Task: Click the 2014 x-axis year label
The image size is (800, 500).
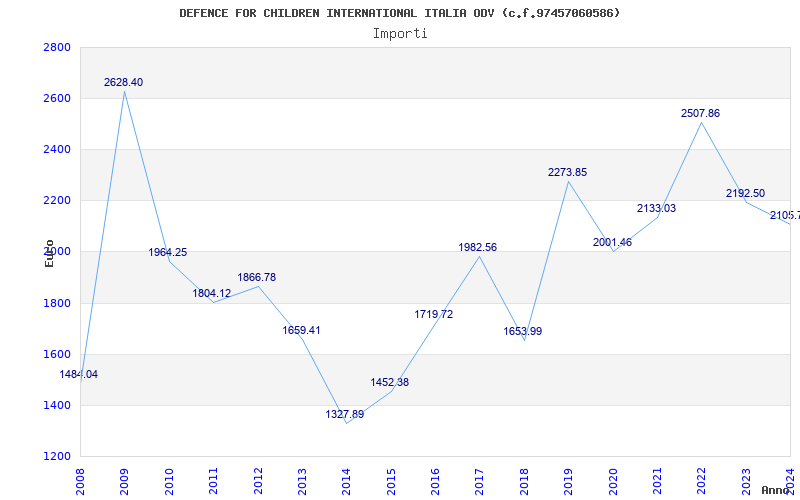Action: click(x=346, y=481)
